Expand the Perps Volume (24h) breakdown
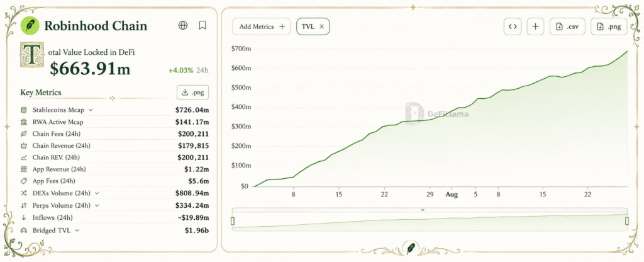Screen dimensions: 644x262 [97, 205]
